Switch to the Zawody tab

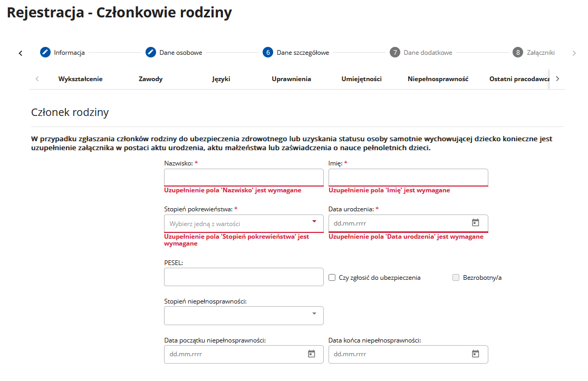pyautogui.click(x=150, y=79)
